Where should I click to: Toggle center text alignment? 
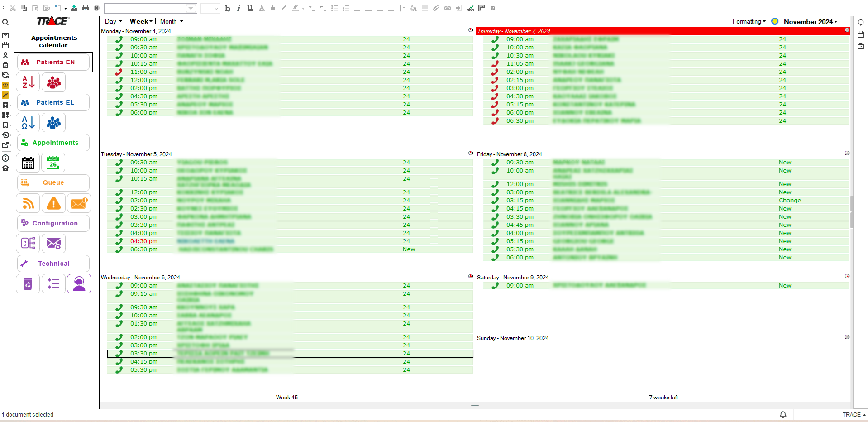[357, 8]
